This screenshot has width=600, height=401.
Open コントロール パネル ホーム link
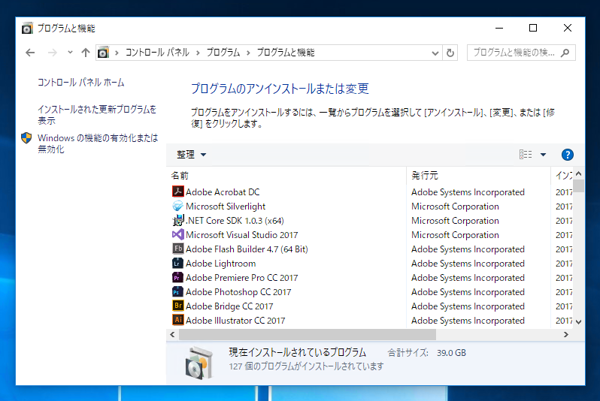coord(81,82)
